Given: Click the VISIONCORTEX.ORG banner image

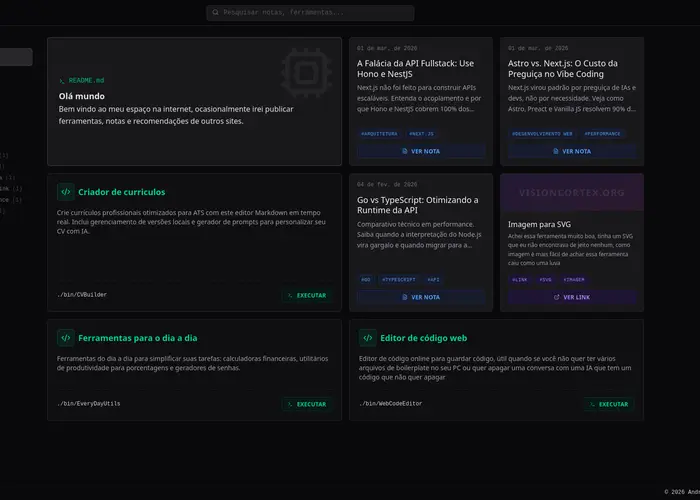Looking at the screenshot, I should 572,192.
